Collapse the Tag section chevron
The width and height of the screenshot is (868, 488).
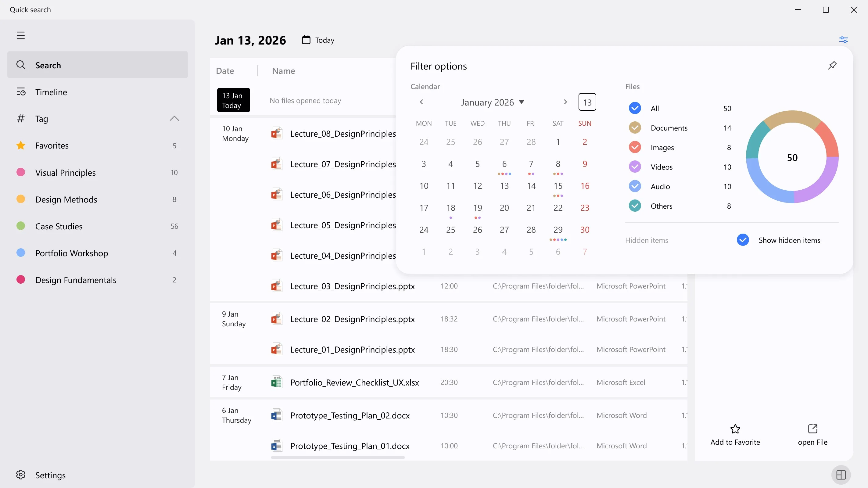point(174,119)
